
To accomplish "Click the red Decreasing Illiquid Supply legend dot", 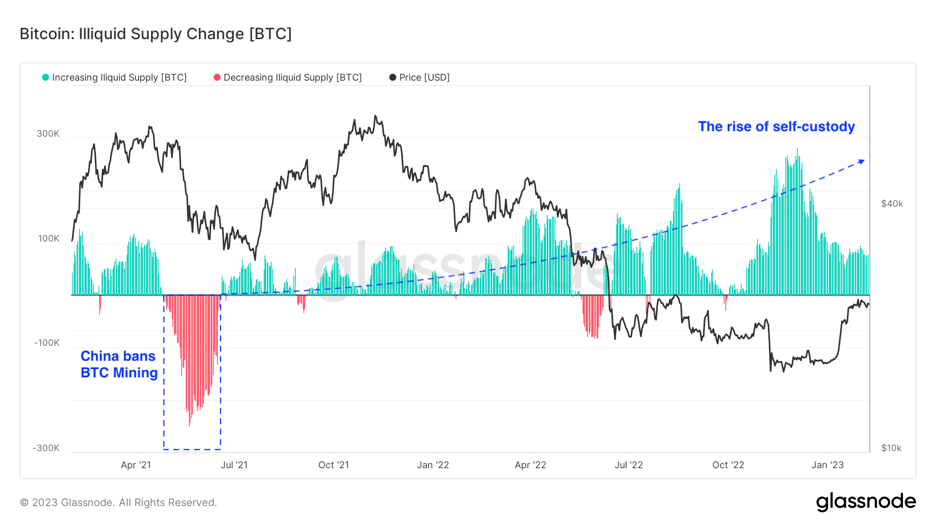I will (217, 78).
